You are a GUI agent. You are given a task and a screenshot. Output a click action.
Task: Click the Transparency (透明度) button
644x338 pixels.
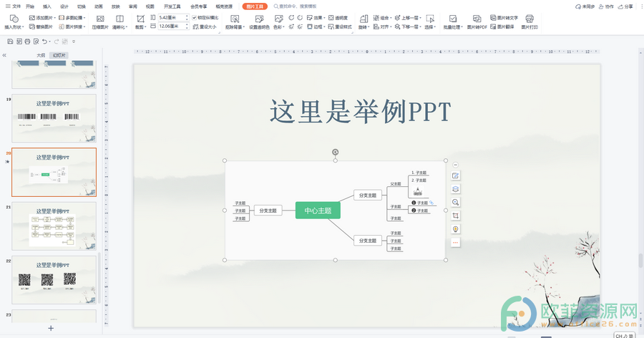coord(338,18)
